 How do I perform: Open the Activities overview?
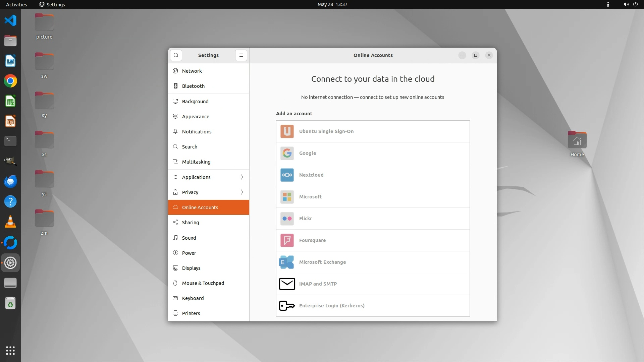click(x=16, y=4)
